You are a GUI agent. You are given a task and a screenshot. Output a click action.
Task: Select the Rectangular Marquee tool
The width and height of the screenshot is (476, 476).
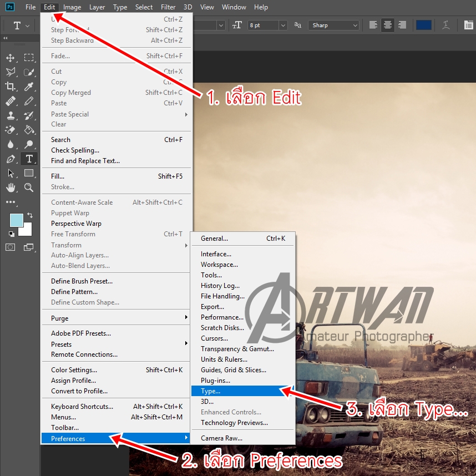tap(29, 58)
